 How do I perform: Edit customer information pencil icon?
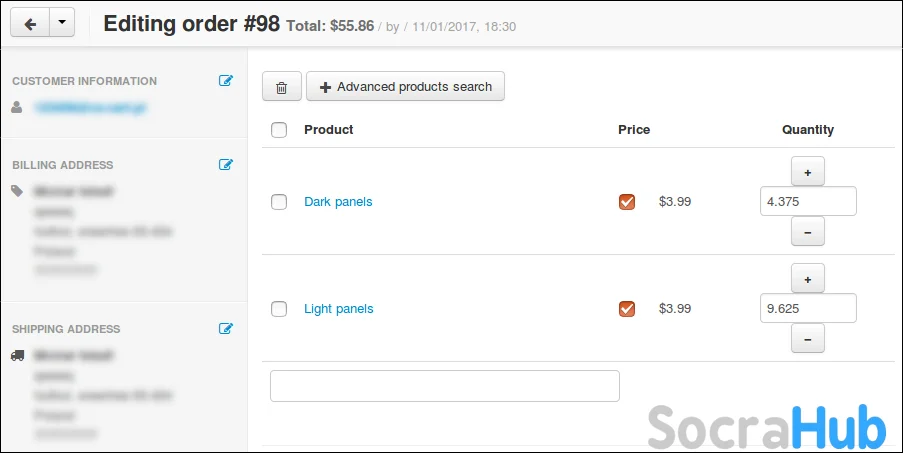tap(226, 81)
